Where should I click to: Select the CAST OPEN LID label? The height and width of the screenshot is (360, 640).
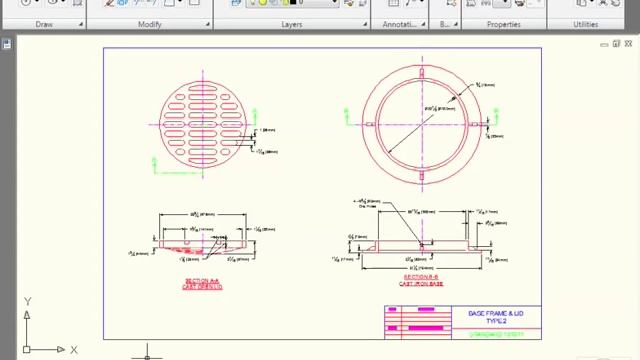pyautogui.click(x=202, y=287)
